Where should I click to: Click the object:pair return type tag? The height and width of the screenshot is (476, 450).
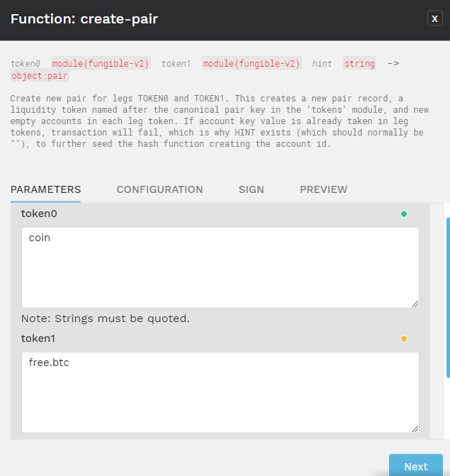pos(40,76)
